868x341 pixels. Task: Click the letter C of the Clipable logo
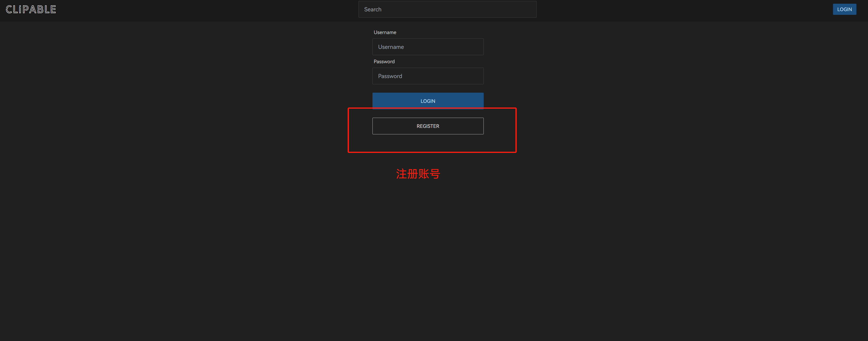click(x=9, y=9)
